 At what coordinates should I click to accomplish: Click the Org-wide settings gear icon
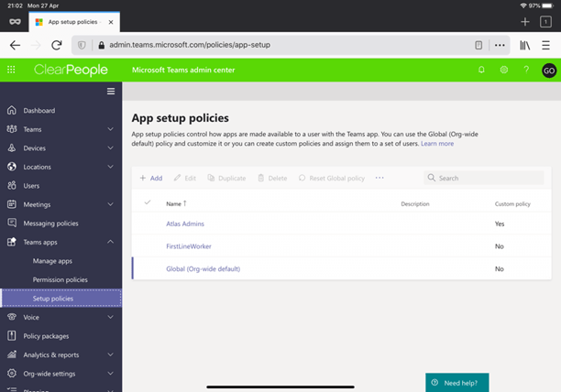pyautogui.click(x=11, y=373)
